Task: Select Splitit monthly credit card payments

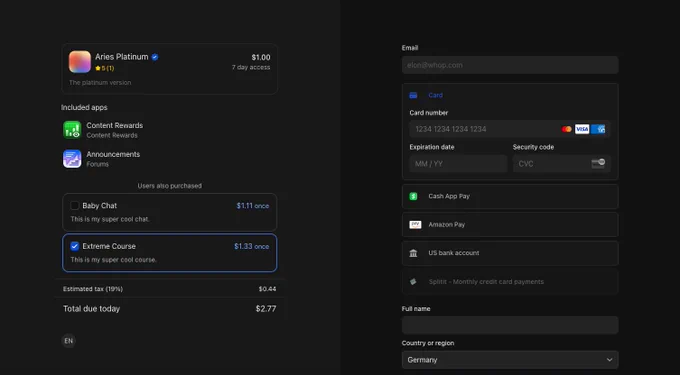Action: click(510, 282)
